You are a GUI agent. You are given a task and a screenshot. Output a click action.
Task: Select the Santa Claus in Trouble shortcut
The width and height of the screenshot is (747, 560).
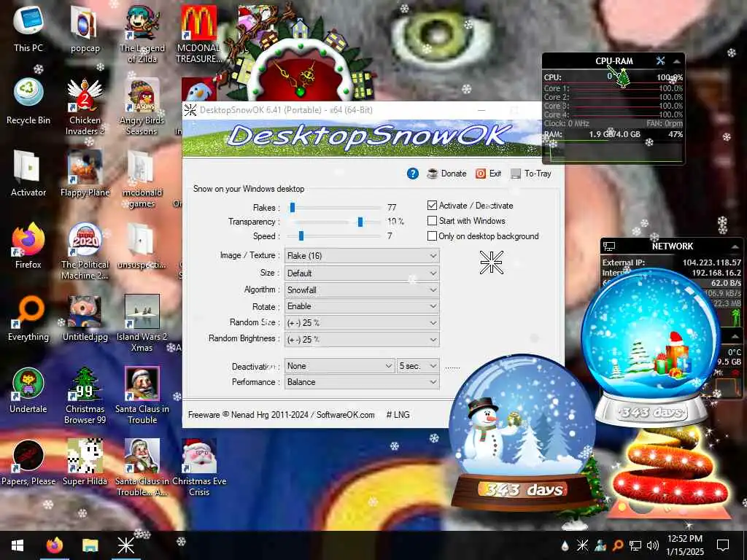point(142,395)
